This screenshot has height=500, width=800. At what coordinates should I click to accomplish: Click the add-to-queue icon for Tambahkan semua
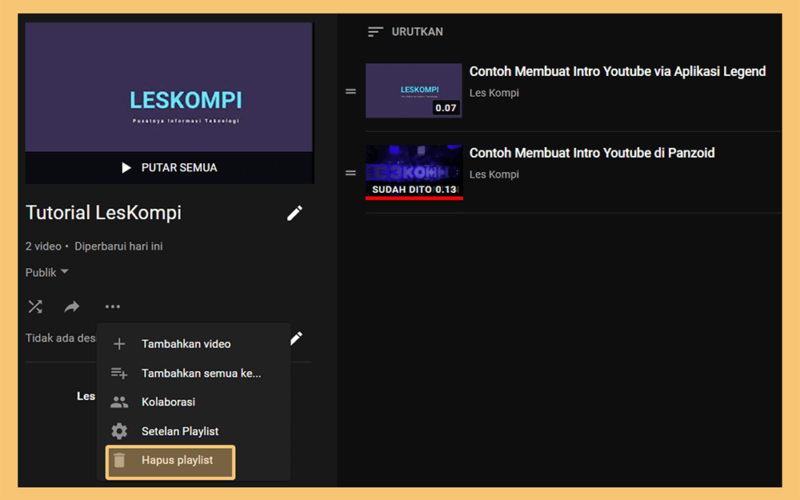(x=119, y=373)
